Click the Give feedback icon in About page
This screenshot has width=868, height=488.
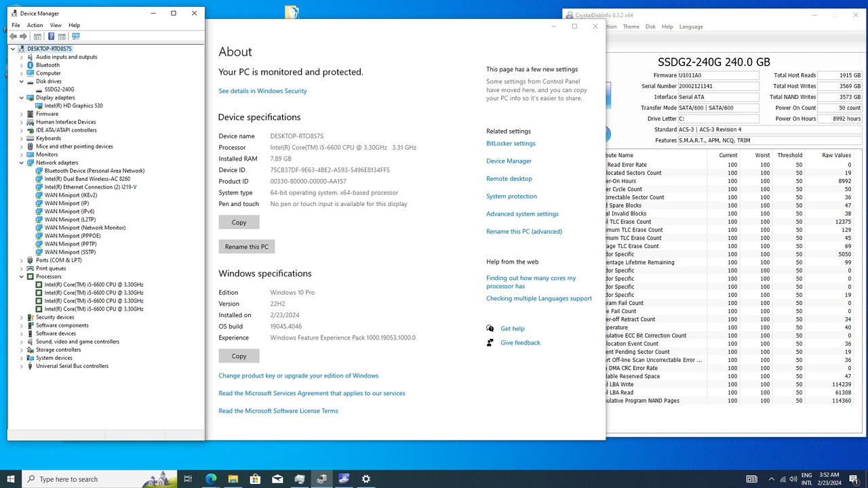490,342
